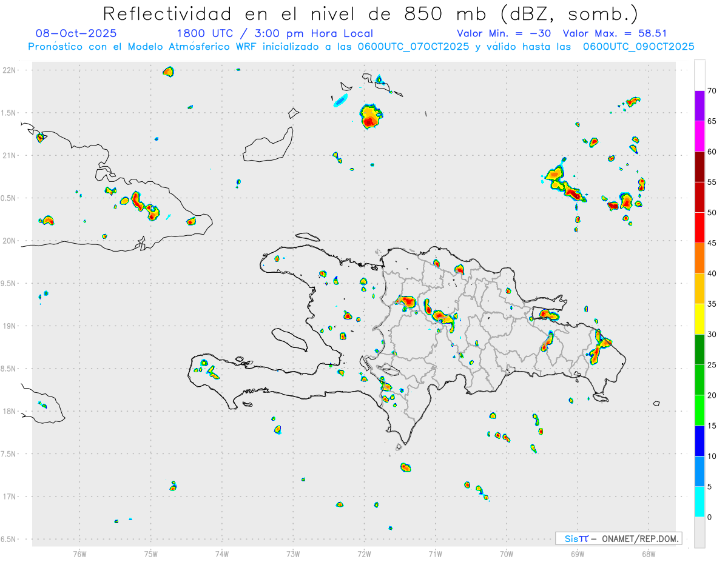Click the colorbar value label "0"
The image size is (728, 562).
710,517
